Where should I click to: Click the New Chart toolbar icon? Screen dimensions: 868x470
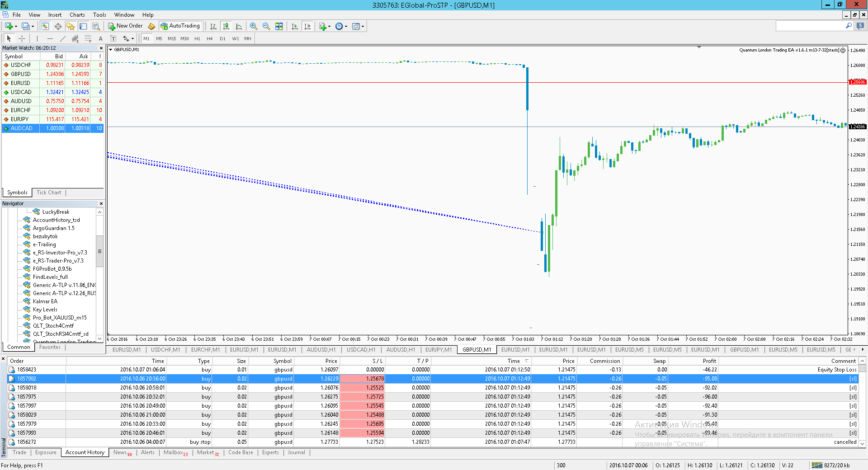tap(9, 26)
